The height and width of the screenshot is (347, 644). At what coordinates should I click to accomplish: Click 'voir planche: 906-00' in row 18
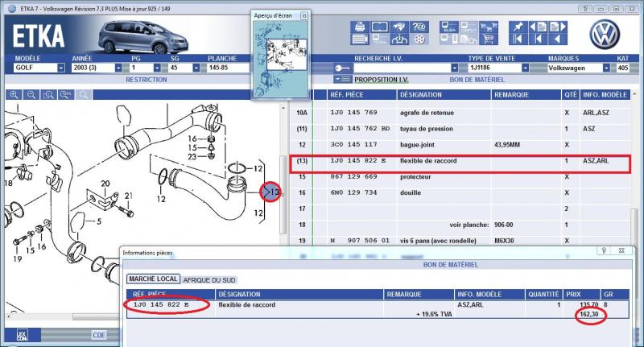(481, 225)
